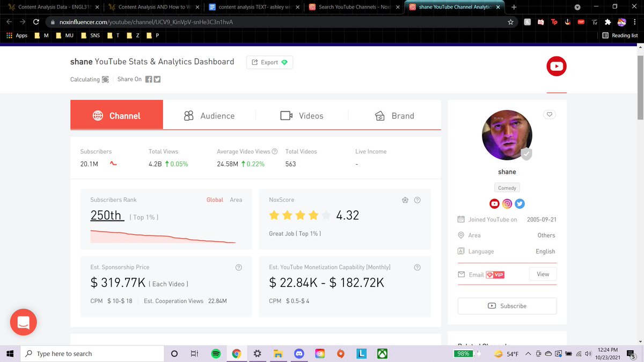This screenshot has height=362, width=644.
Task: Switch to the Audience tab
Action: (x=209, y=116)
